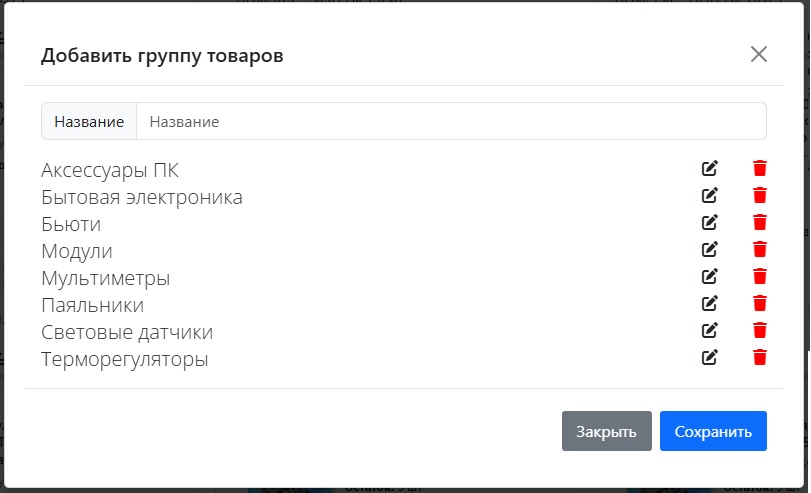Edit the Аксессуары ПК group
Viewport: 811px width, 493px height.
[x=710, y=168]
